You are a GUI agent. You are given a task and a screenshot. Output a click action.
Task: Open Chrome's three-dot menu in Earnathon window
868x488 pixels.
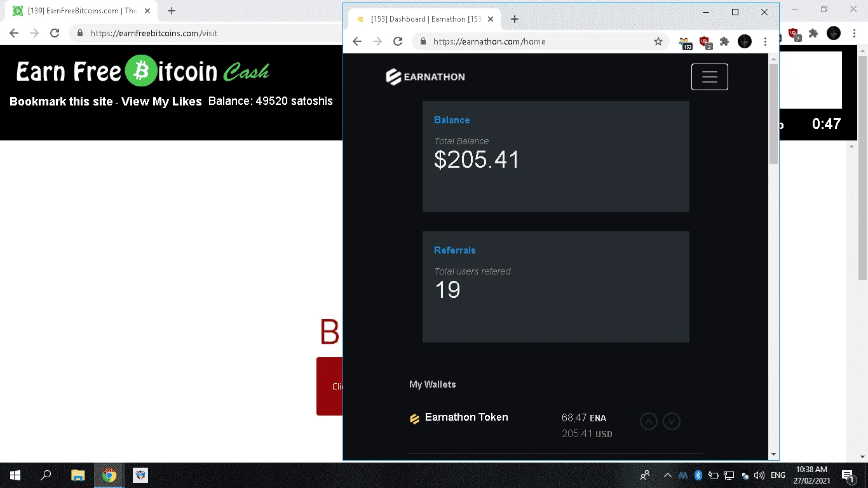coord(766,41)
